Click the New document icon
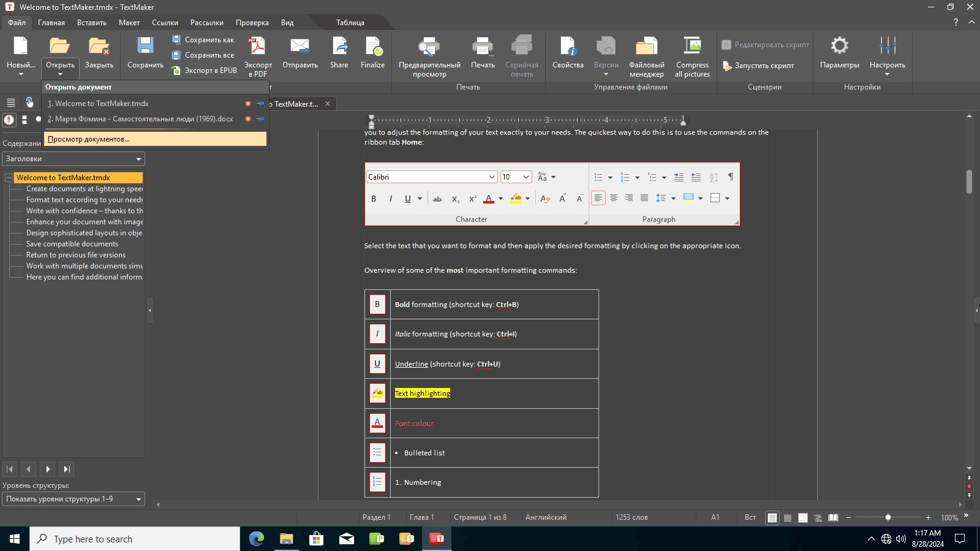 tap(21, 47)
